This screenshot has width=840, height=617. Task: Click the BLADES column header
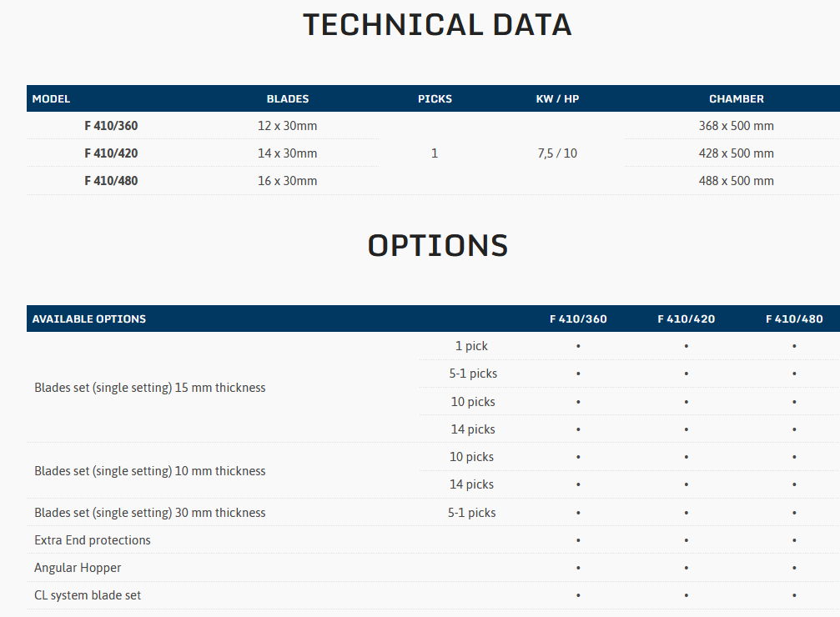[288, 98]
